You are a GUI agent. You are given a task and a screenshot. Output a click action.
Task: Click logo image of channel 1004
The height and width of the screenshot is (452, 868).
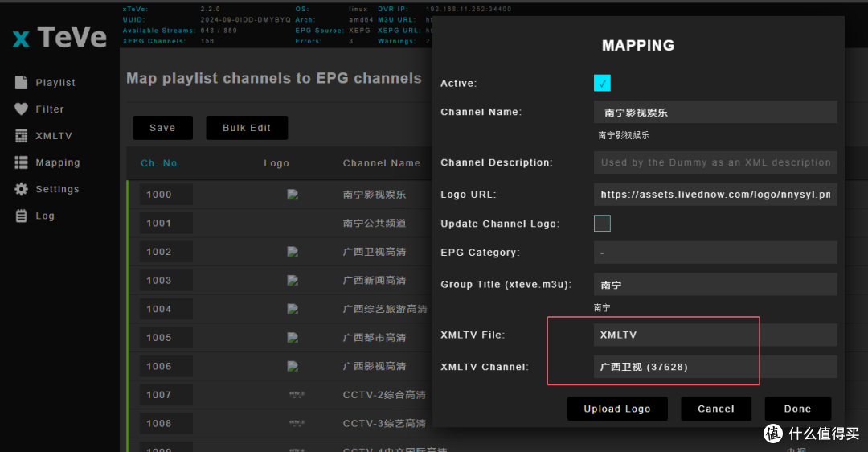tap(293, 309)
